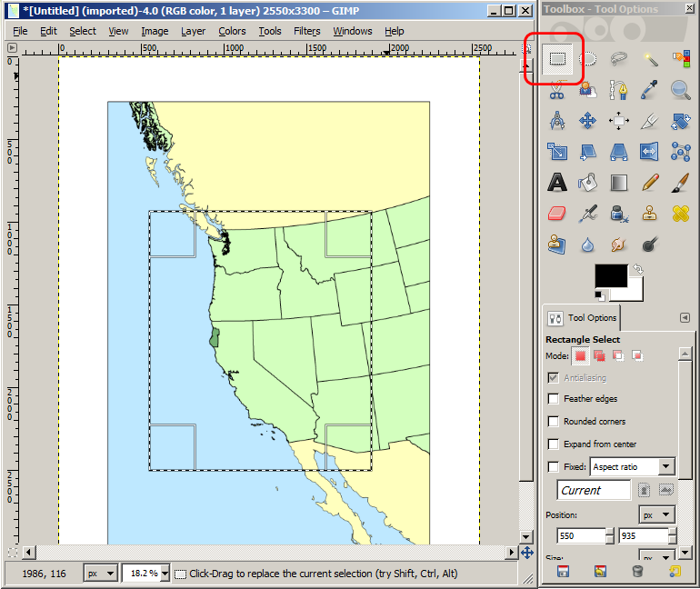Select the Color Picker eyedropper tool

pyautogui.click(x=649, y=89)
